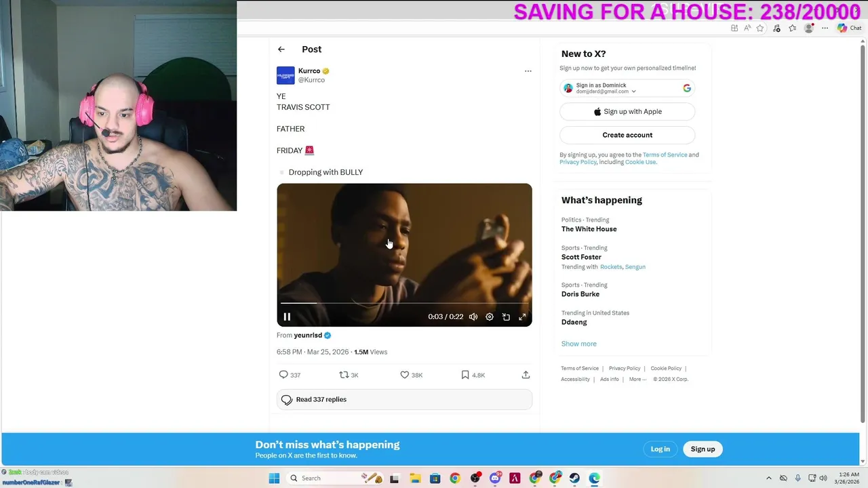Sign up with Apple
This screenshot has width=868, height=488.
point(627,112)
